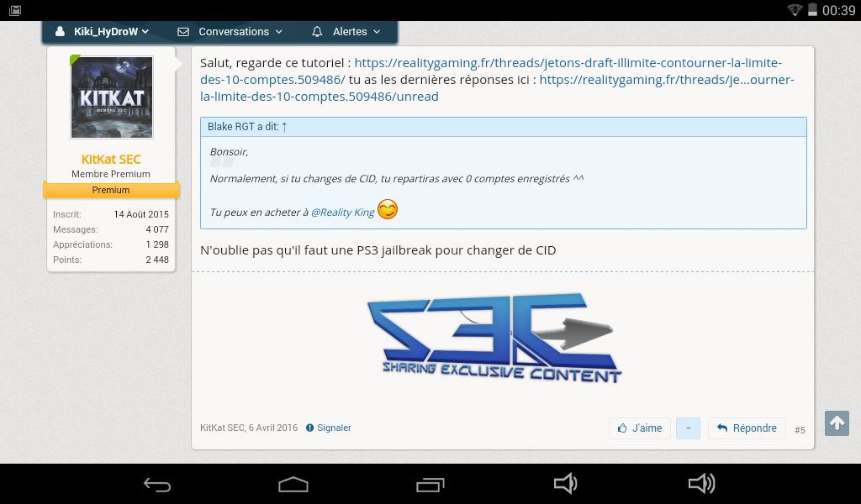Tap the volume down speaker icon
Viewport: 861px width, 504px height.
(565, 483)
